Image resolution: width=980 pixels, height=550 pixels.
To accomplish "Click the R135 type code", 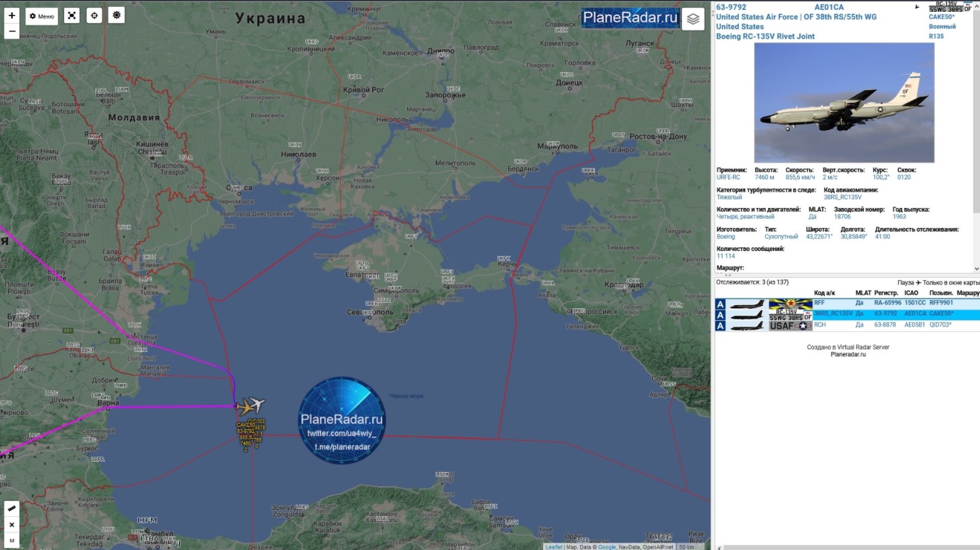I will 936,36.
